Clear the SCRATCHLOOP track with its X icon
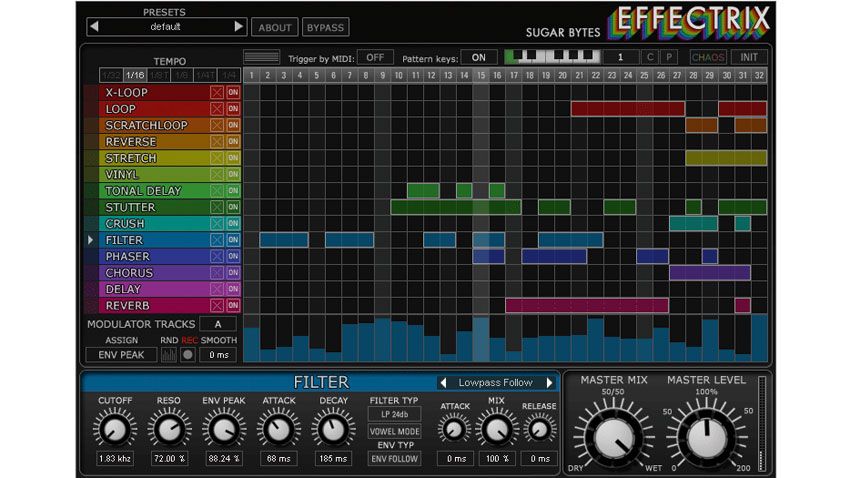Image resolution: width=850 pixels, height=478 pixels. pyautogui.click(x=217, y=125)
